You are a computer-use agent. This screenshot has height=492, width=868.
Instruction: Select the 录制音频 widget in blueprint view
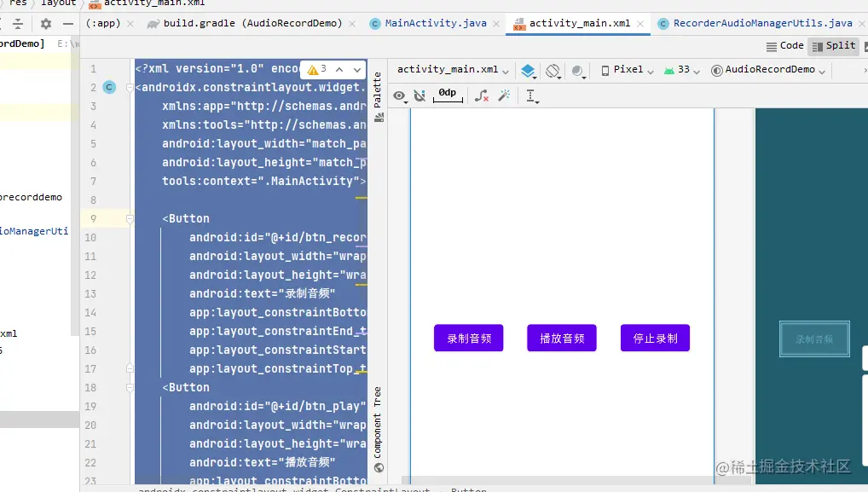[x=814, y=339]
